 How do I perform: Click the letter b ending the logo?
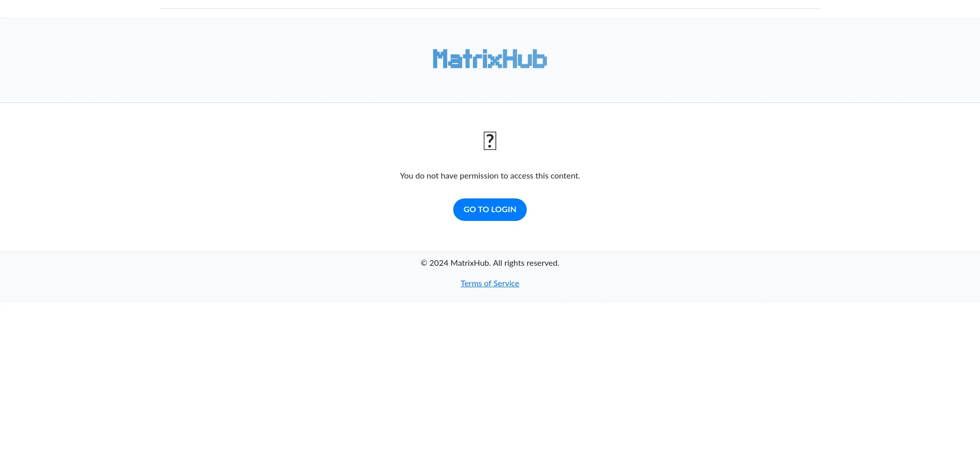click(540, 59)
